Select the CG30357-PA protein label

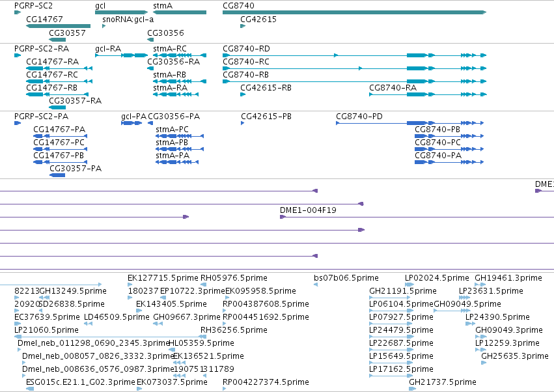76,169
